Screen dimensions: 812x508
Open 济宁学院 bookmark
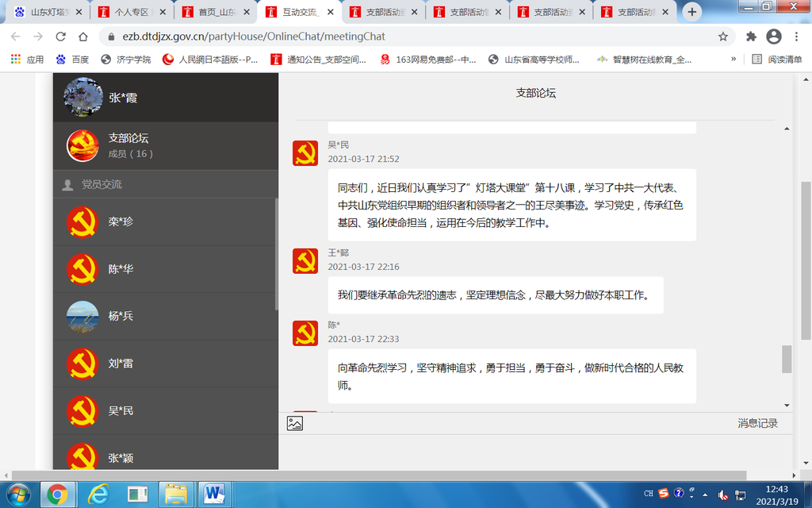pos(126,60)
